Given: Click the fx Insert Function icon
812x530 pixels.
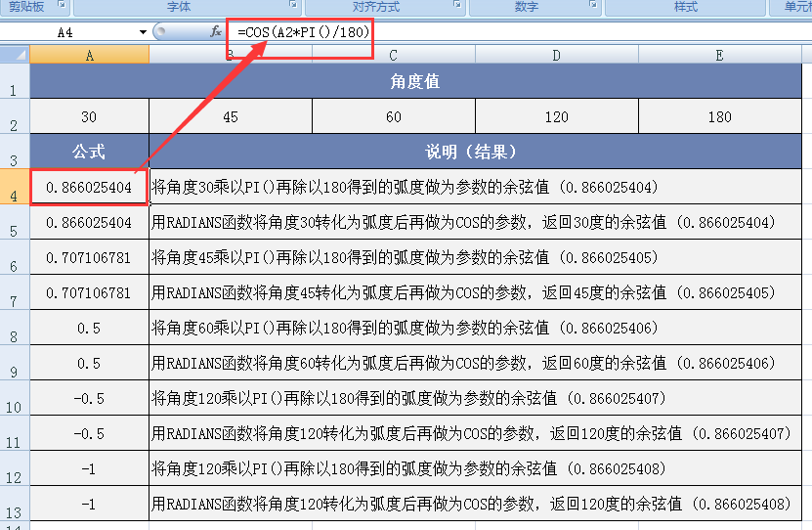Looking at the screenshot, I should coord(216,32).
